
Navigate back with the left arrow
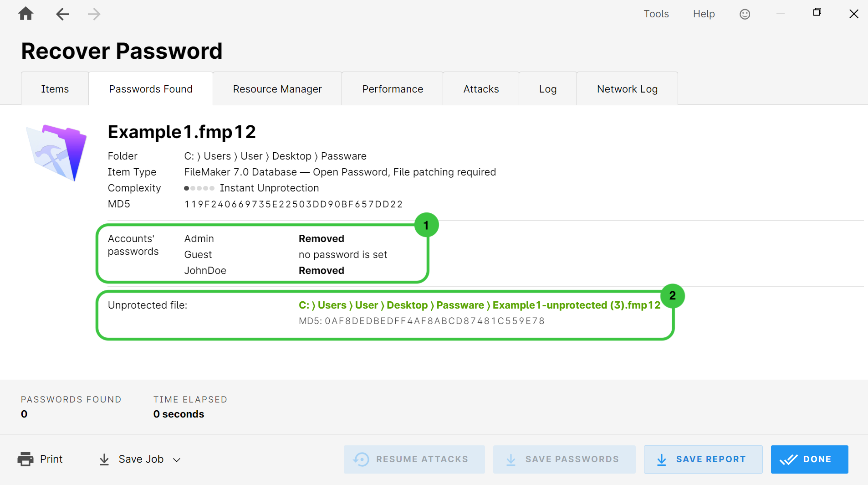coord(62,14)
